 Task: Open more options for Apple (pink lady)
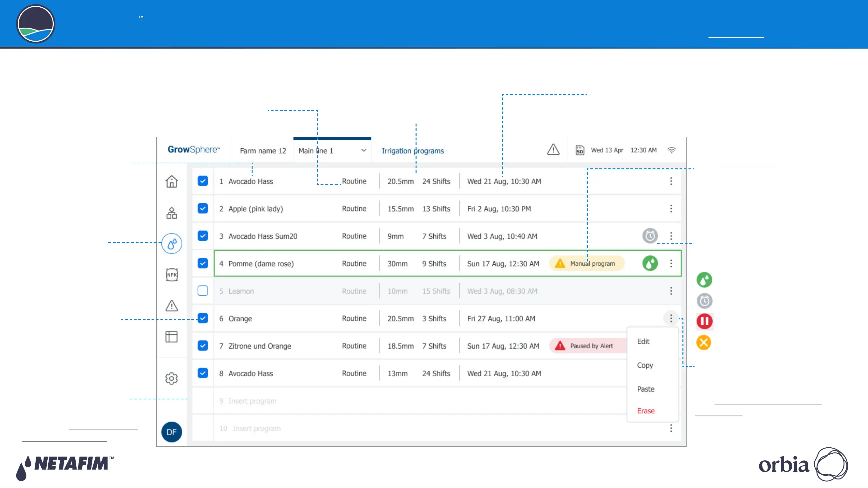pos(671,209)
